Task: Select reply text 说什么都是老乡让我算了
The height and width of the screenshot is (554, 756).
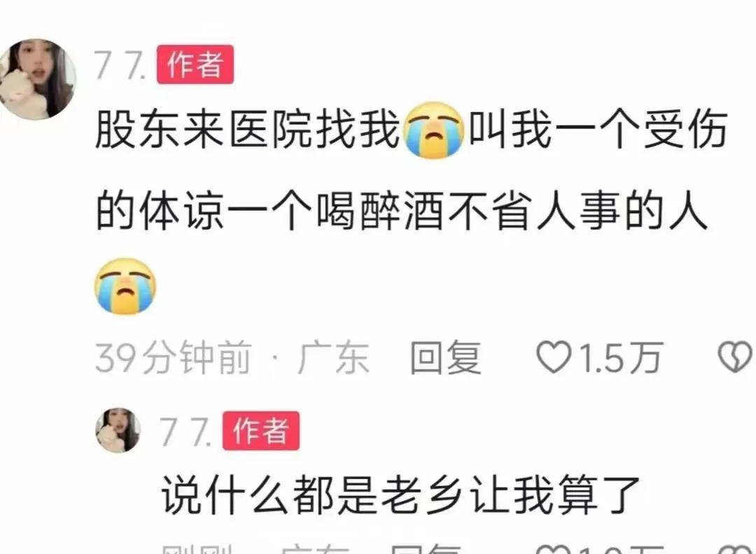Action: point(400,495)
